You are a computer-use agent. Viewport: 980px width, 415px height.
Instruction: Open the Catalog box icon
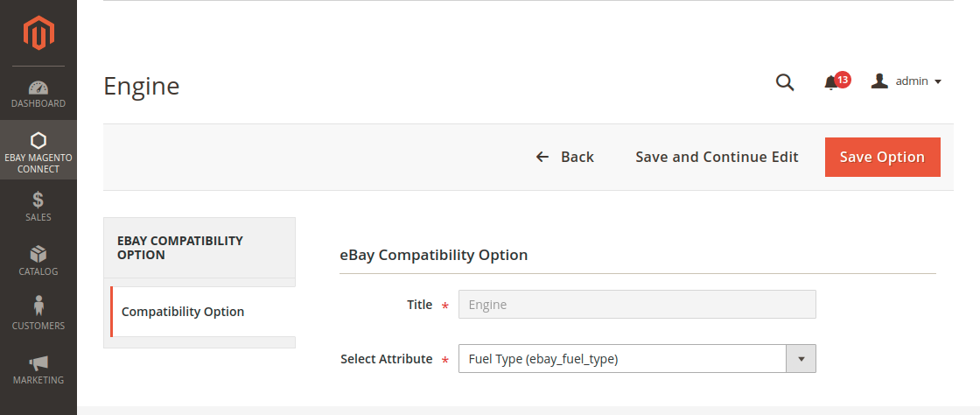[38, 254]
